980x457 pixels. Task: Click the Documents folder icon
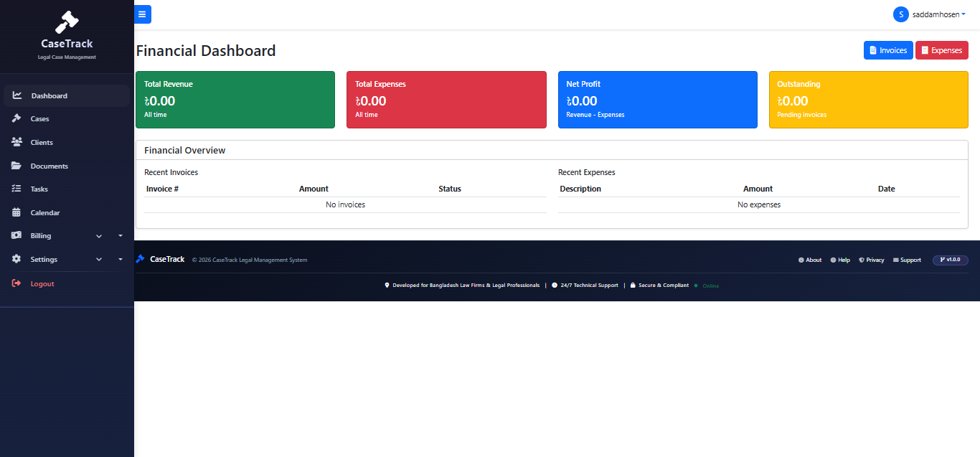pos(17,166)
